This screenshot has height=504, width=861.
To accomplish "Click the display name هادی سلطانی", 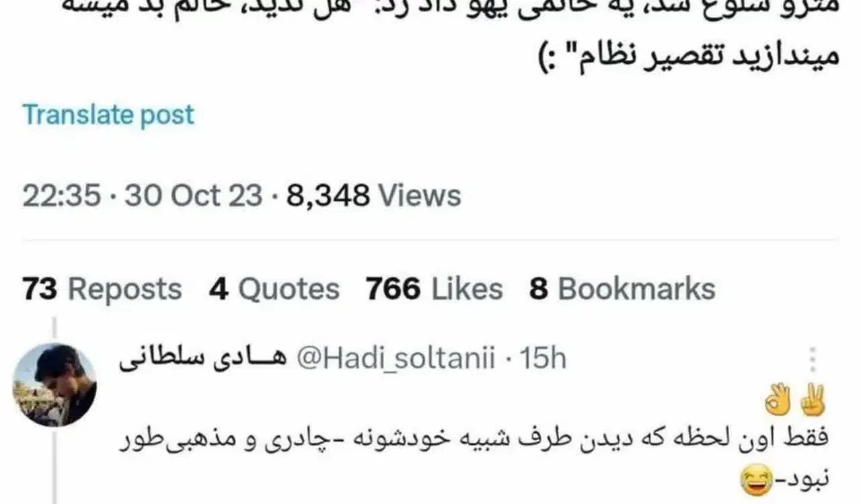I will click(x=204, y=361).
